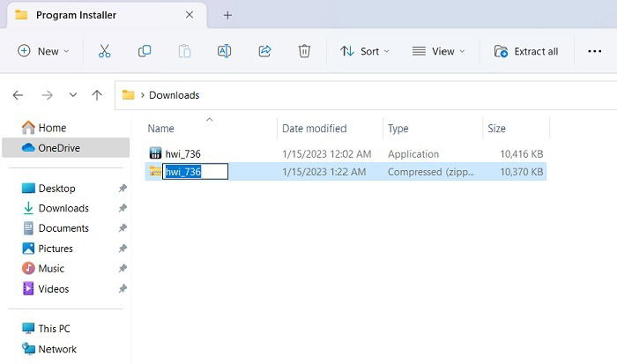Open the See more ellipsis menu
Viewport: 617px width, 364px height.
594,51
